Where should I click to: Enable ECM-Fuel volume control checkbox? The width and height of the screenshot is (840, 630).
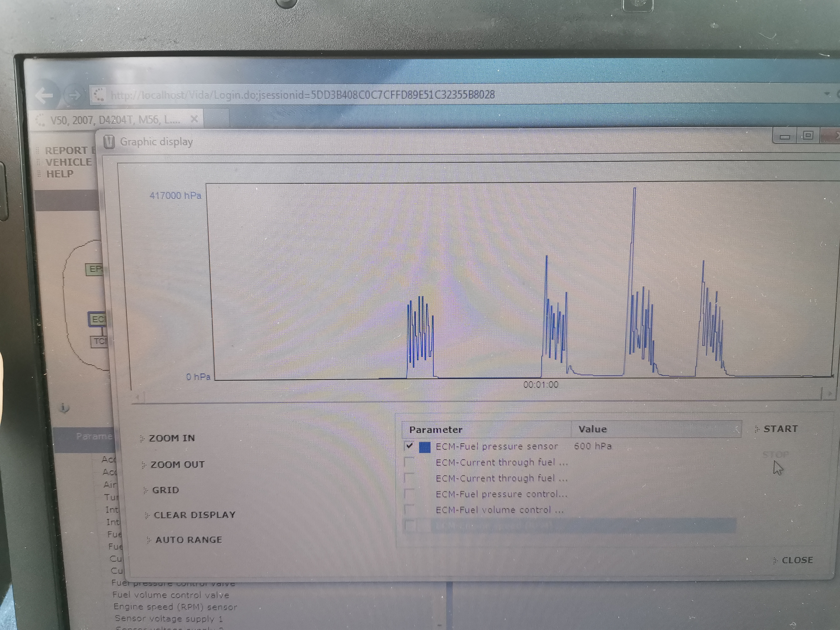[x=409, y=510]
